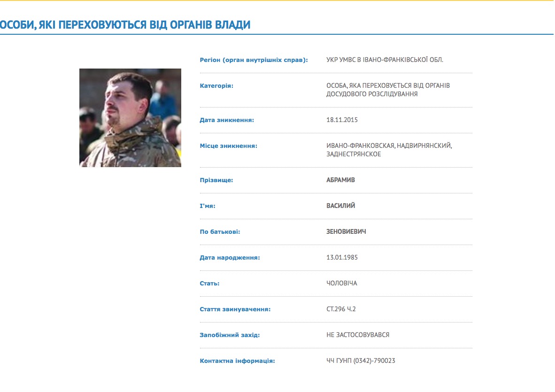Viewport: 555px width, 392px height.
Task: Select the place text 'ИВАНО-ФРАНКОВСКАЯ, НАДВИРНЯНСКИЙ'
Action: (389, 146)
